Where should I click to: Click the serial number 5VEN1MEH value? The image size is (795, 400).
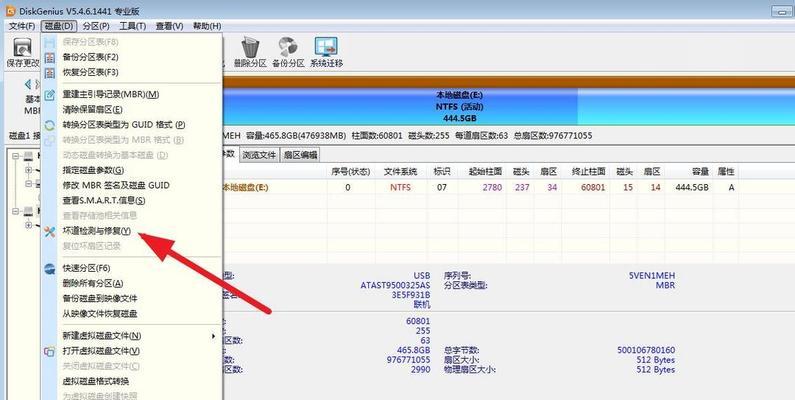[652, 276]
